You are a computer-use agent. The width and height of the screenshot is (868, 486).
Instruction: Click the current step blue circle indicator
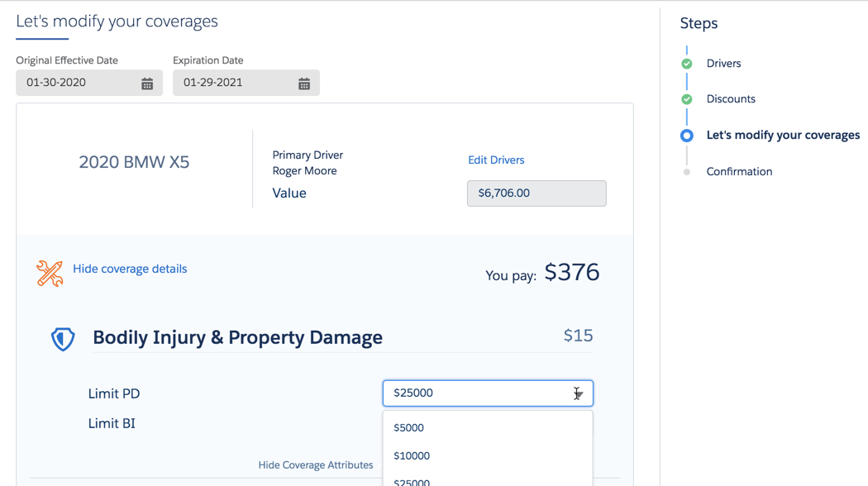[686, 136]
